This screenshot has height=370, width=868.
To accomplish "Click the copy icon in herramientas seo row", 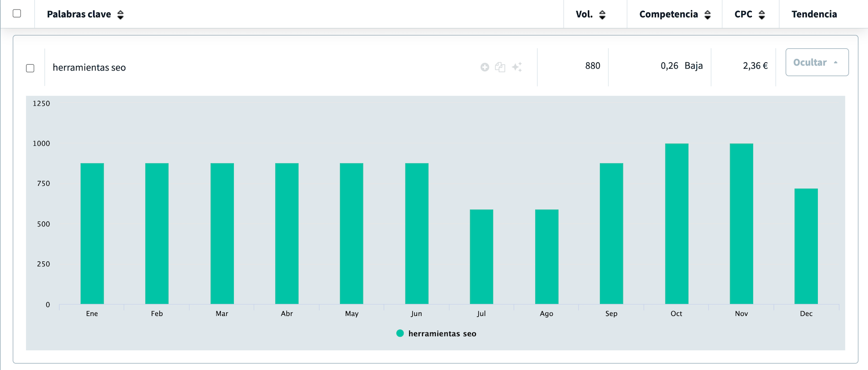I will pos(500,67).
